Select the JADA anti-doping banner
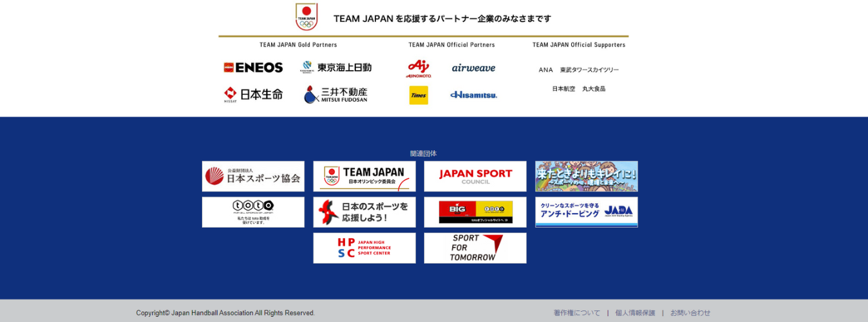The width and height of the screenshot is (868, 322). pyautogui.click(x=586, y=212)
